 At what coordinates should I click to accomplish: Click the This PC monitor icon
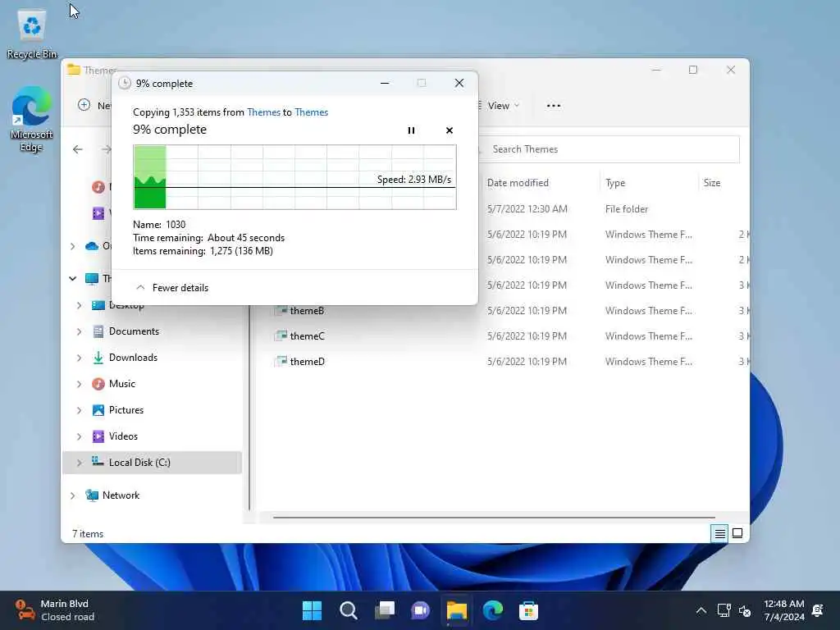coord(92,279)
